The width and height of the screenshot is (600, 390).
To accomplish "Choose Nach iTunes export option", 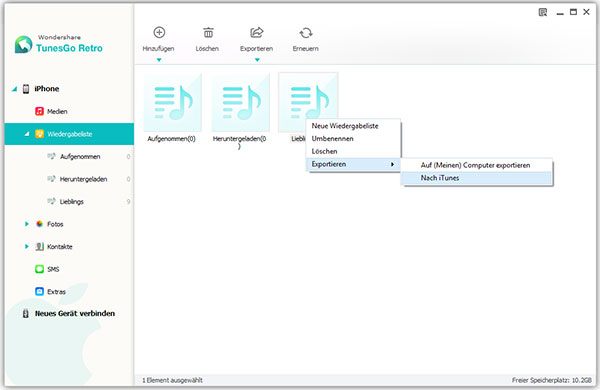I will (477, 178).
